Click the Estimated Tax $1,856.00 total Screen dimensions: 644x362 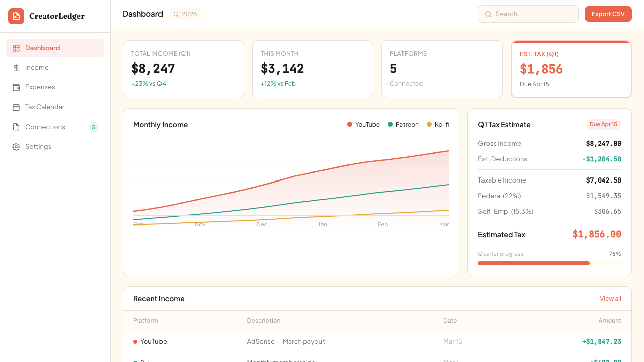coord(597,234)
